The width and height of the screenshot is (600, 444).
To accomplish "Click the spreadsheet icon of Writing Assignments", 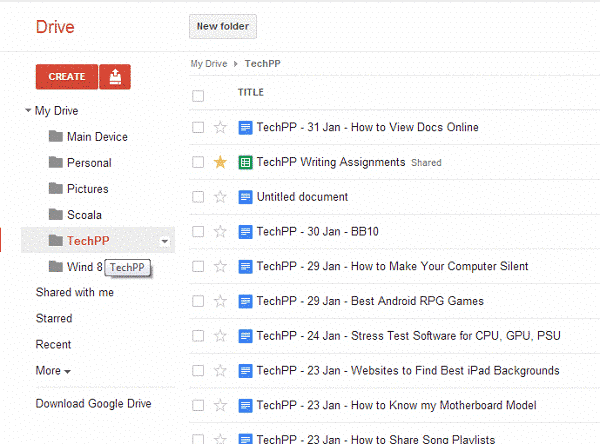I will [245, 162].
